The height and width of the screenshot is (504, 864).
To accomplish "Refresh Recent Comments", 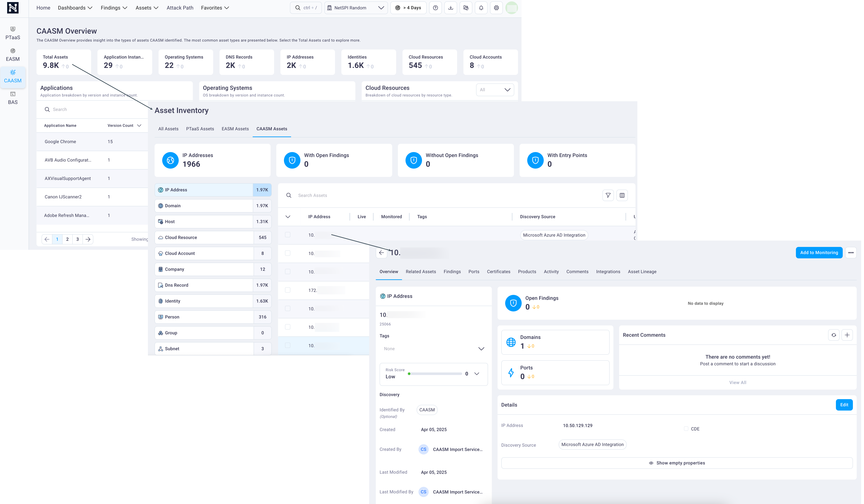I will pyautogui.click(x=834, y=335).
